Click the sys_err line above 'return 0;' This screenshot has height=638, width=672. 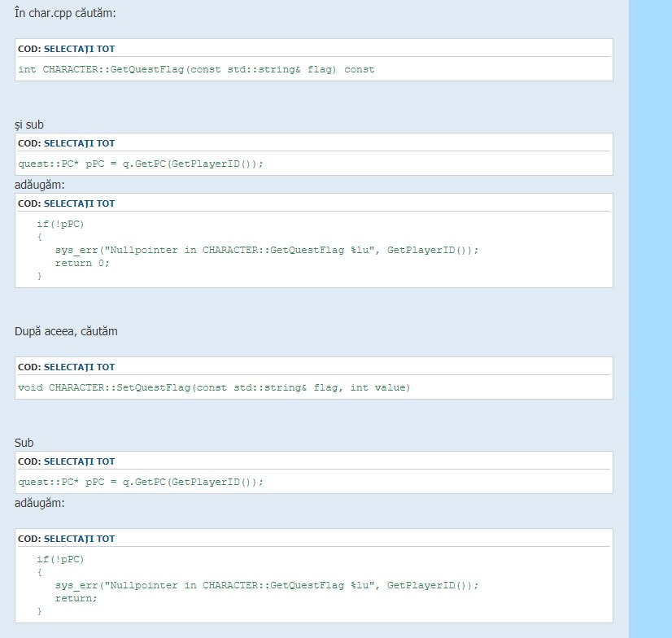(267, 250)
